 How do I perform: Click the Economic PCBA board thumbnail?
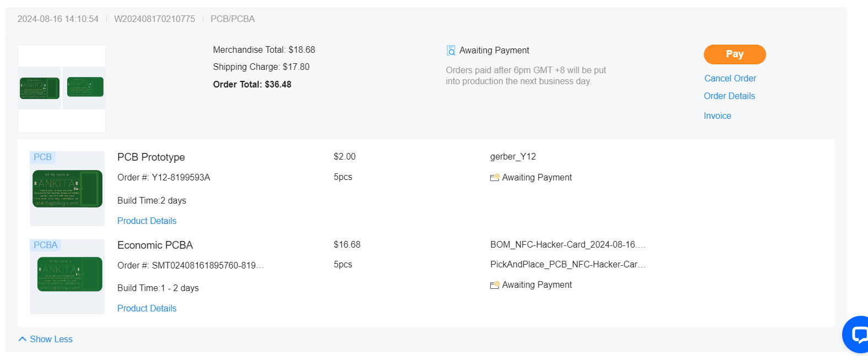(x=69, y=274)
